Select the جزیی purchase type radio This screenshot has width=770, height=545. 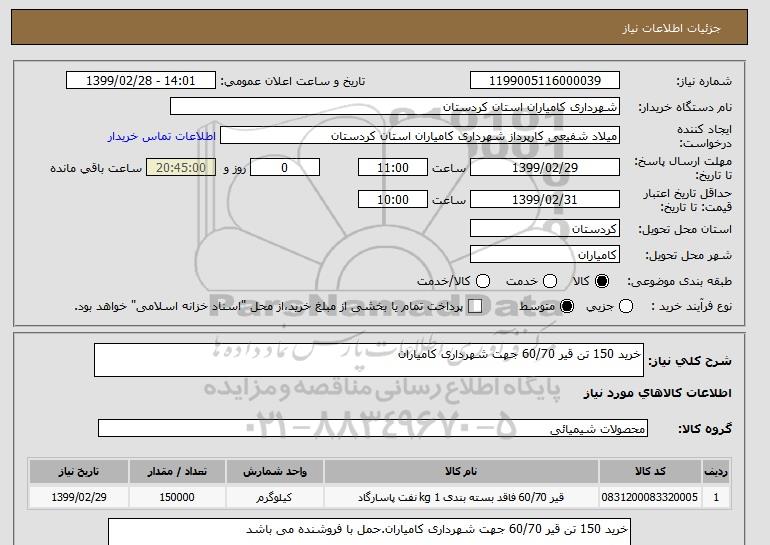click(x=626, y=306)
